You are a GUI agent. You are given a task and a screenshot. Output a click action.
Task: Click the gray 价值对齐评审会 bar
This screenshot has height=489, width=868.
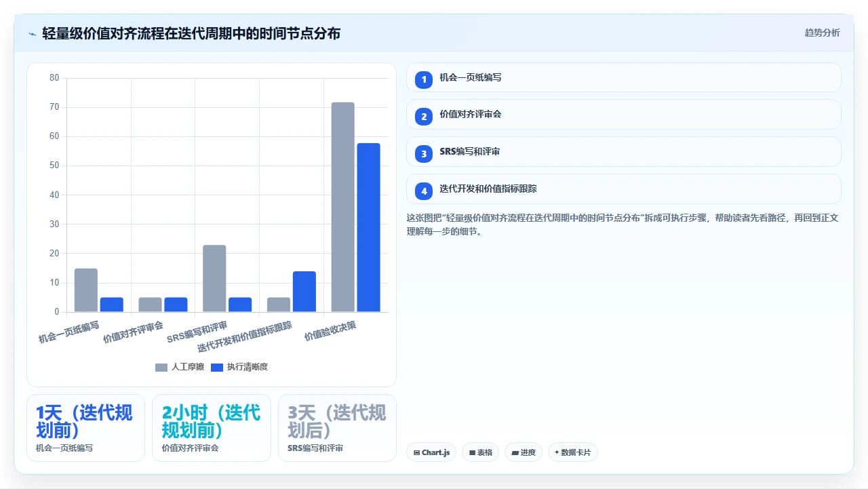[151, 305]
